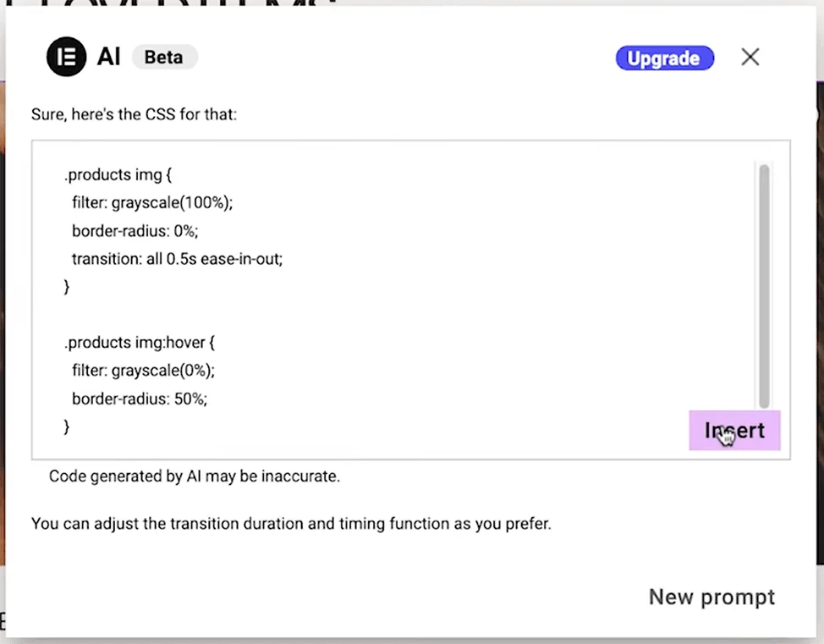The width and height of the screenshot is (824, 644).
Task: Start a New prompt
Action: point(711,597)
